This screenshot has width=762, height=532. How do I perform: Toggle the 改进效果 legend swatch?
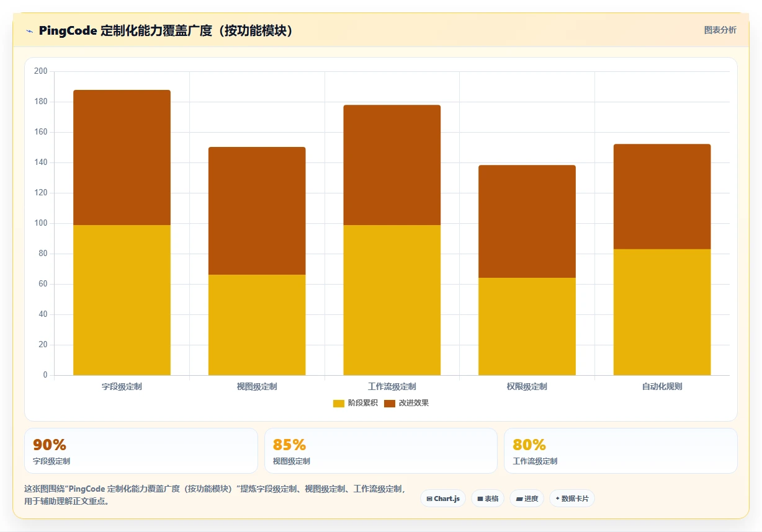390,404
